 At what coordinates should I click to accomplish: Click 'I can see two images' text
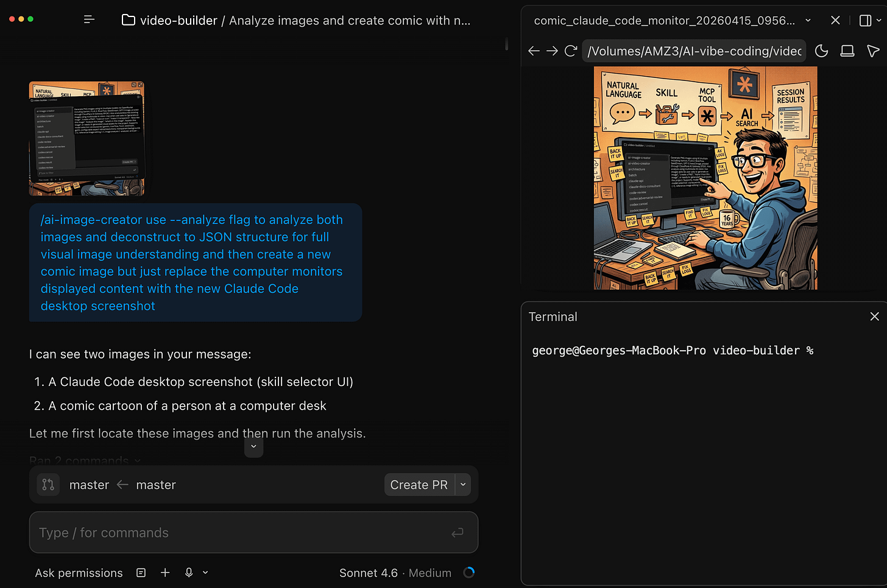[140, 354]
